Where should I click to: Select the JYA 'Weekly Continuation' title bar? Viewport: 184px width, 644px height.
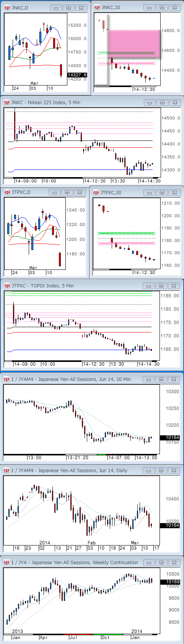75,562
